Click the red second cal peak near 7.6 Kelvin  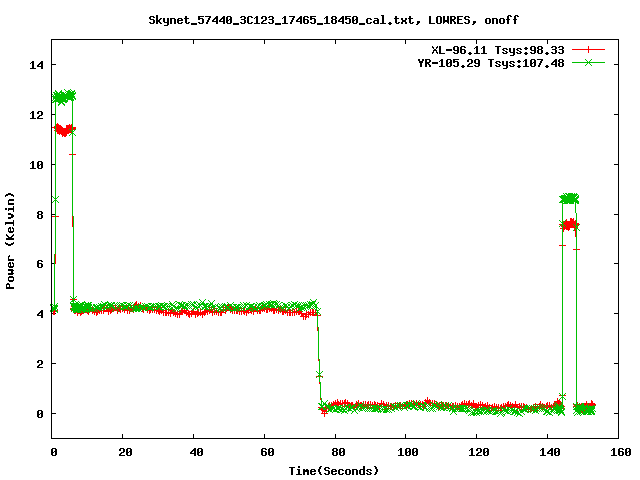tap(569, 224)
